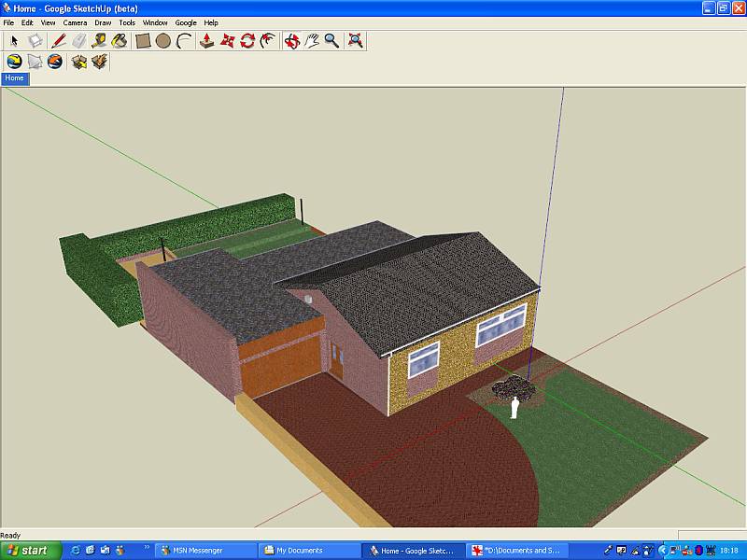Viewport: 747px width, 560px height.
Task: Activate the Paint Bucket tool
Action: click(x=120, y=41)
